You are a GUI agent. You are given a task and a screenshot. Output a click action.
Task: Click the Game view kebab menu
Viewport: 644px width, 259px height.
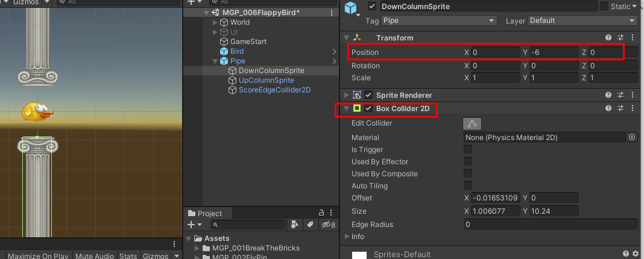tap(174, 244)
